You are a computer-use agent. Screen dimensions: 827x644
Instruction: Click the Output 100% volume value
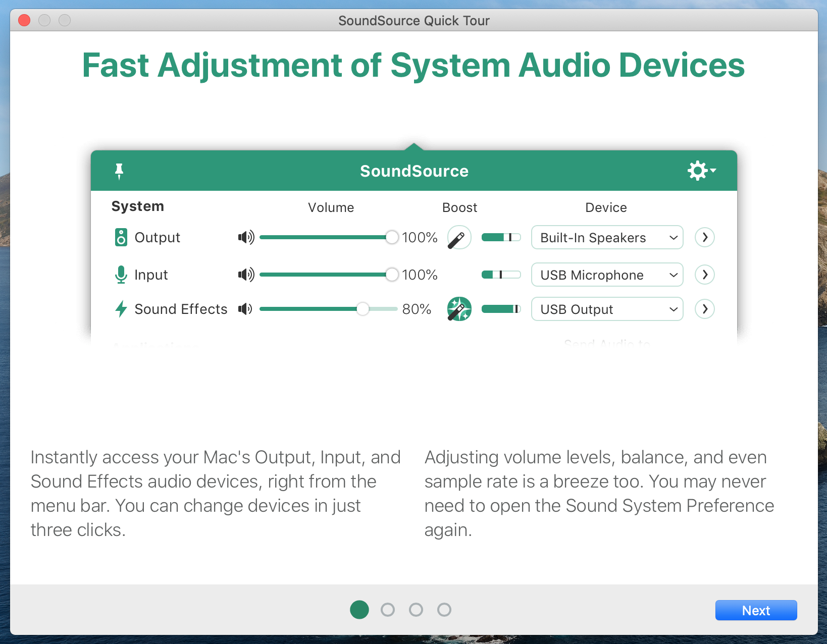coord(420,237)
